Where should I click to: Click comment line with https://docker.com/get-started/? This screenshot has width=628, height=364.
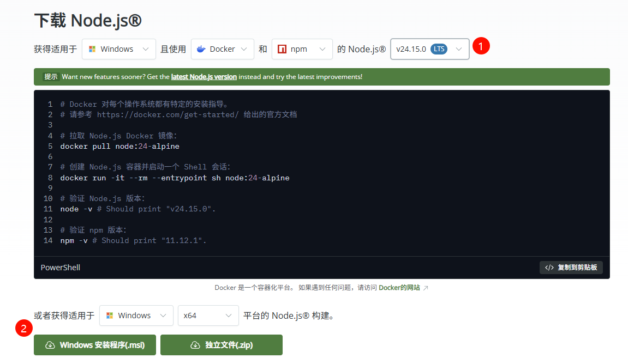point(178,115)
